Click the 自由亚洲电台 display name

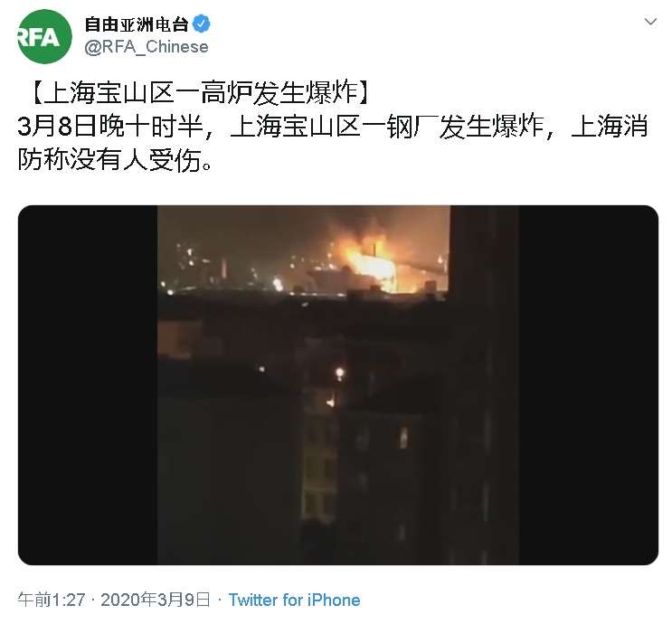click(x=137, y=24)
